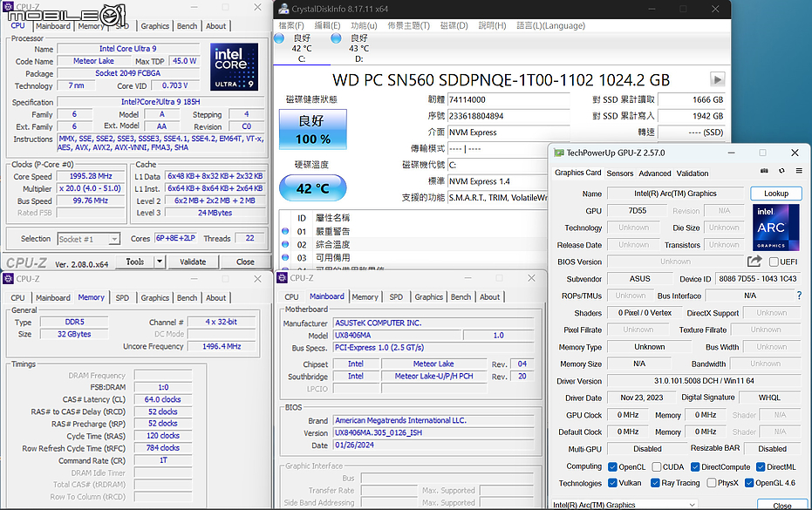Image resolution: width=812 pixels, height=510 pixels.
Task: Open the 佈景主題(T) menu in CrystalDiskInfo
Action: click(x=408, y=25)
